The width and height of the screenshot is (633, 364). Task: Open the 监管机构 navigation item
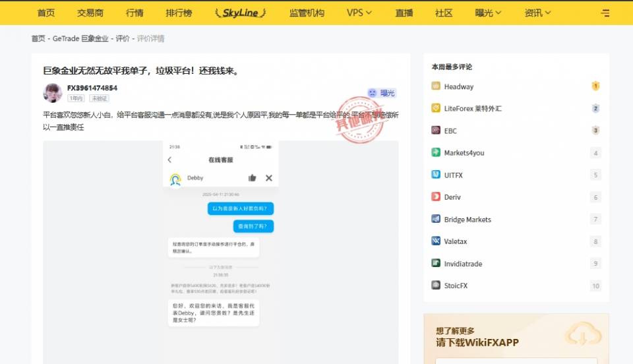coord(307,13)
